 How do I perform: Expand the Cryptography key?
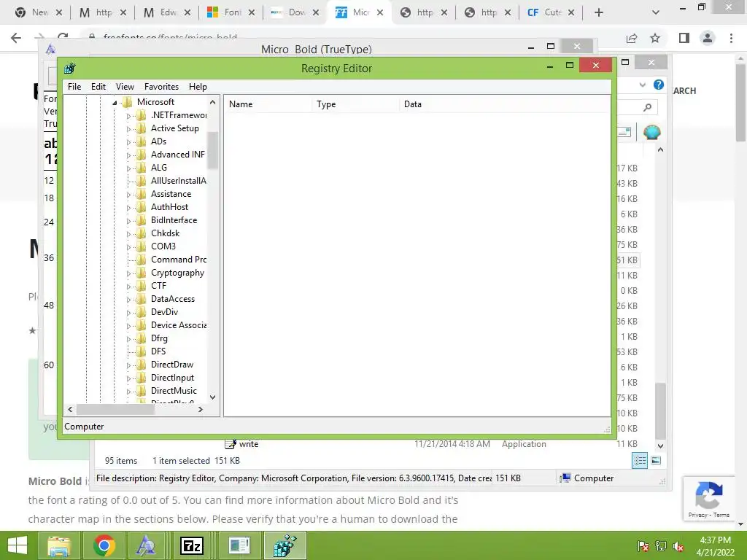[x=128, y=273]
